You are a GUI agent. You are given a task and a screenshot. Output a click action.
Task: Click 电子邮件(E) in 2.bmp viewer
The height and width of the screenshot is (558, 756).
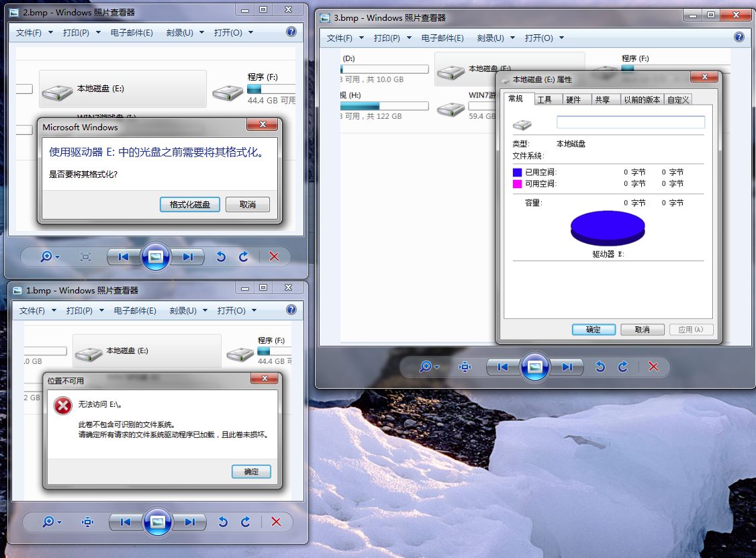132,32
